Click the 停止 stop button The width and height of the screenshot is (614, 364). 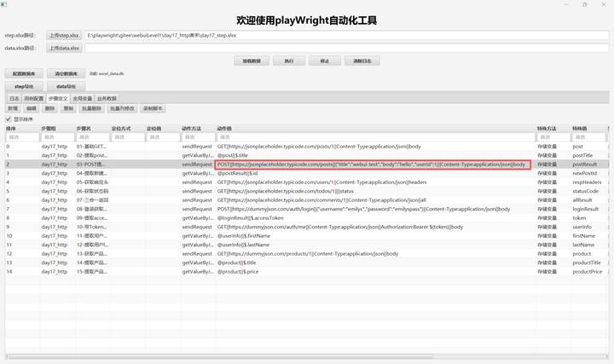325,61
